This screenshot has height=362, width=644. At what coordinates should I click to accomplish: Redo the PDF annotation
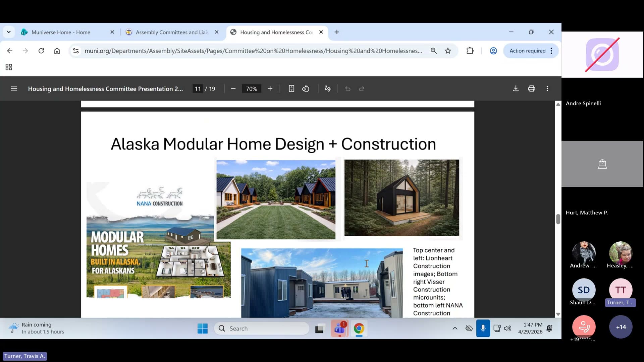click(x=362, y=89)
